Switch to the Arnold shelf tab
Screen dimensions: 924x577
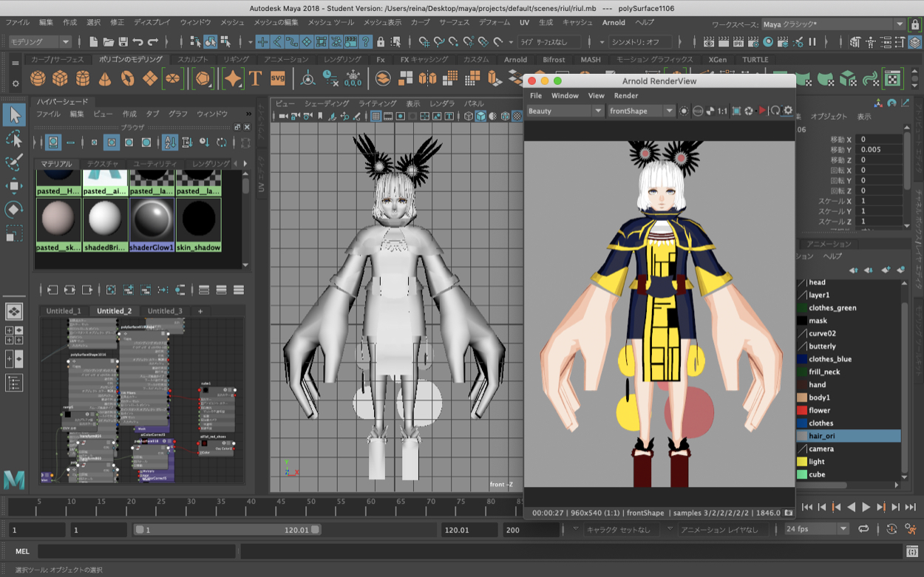tap(515, 60)
